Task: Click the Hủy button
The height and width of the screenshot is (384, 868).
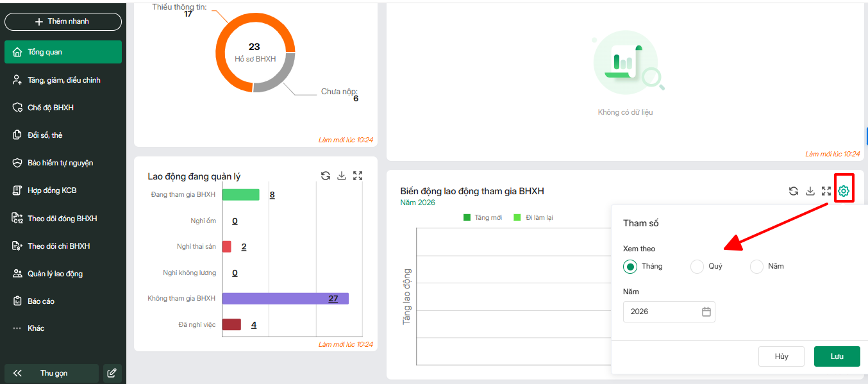Action: pos(781,356)
